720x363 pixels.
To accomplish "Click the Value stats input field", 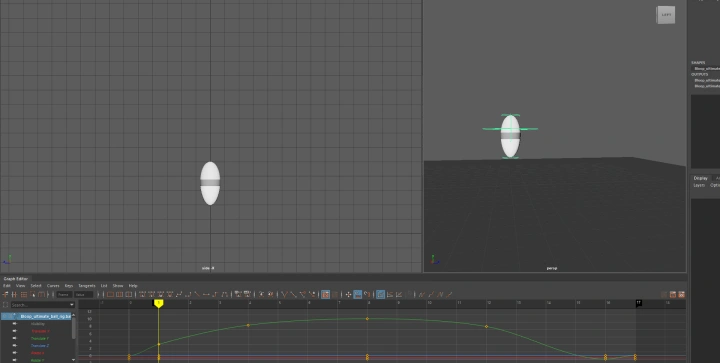I will (84, 295).
